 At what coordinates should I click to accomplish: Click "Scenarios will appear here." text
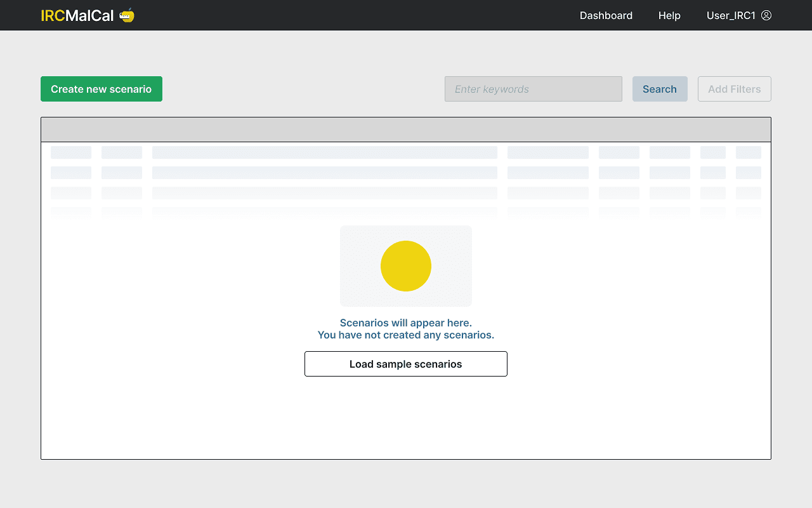pyautogui.click(x=406, y=323)
